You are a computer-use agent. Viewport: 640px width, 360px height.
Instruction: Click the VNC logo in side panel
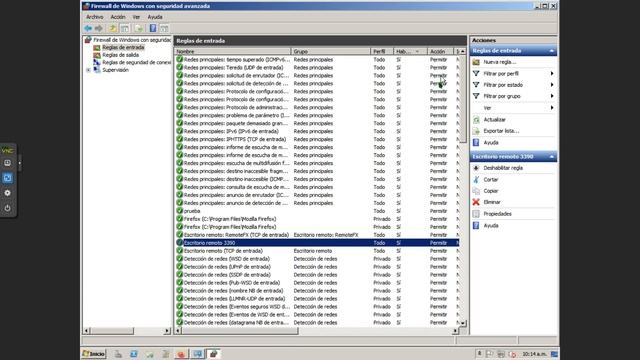tap(7, 151)
